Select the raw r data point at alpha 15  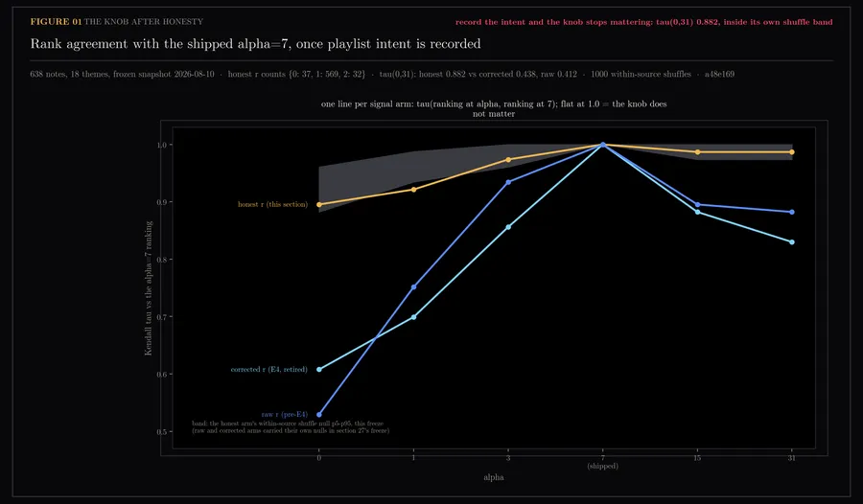point(697,205)
